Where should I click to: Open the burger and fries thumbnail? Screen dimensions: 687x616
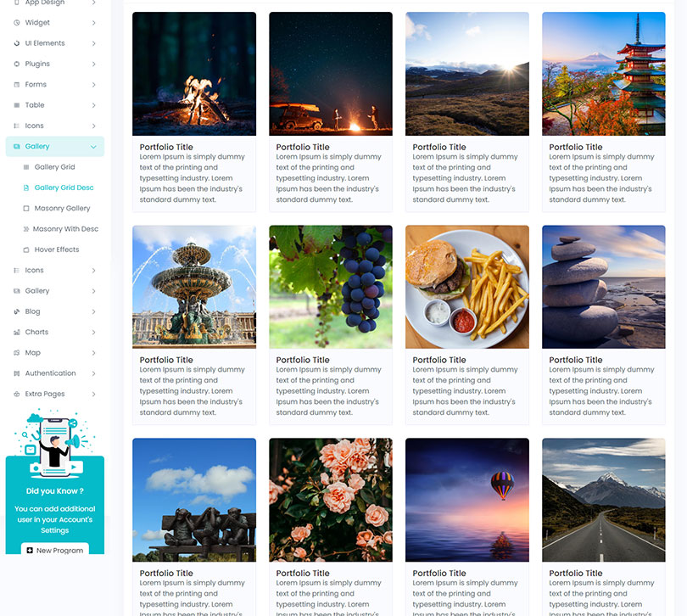click(466, 287)
